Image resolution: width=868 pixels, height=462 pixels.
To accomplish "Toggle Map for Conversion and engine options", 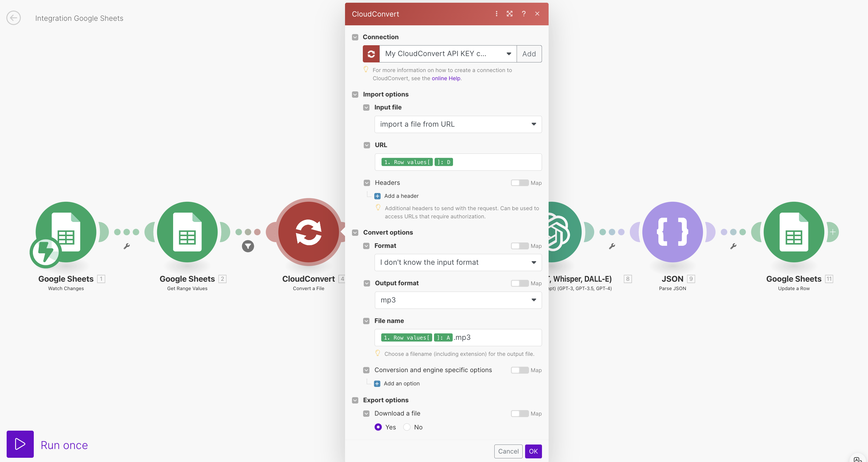I will pyautogui.click(x=519, y=370).
